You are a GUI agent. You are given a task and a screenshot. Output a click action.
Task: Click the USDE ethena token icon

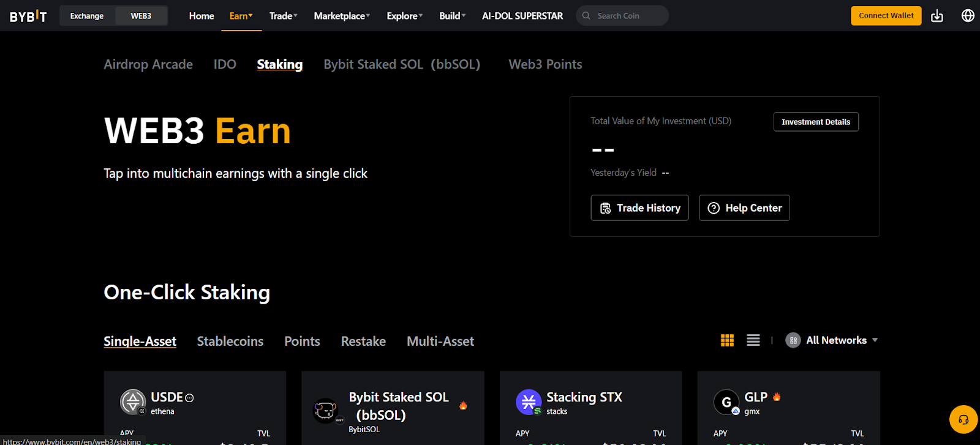pyautogui.click(x=133, y=402)
